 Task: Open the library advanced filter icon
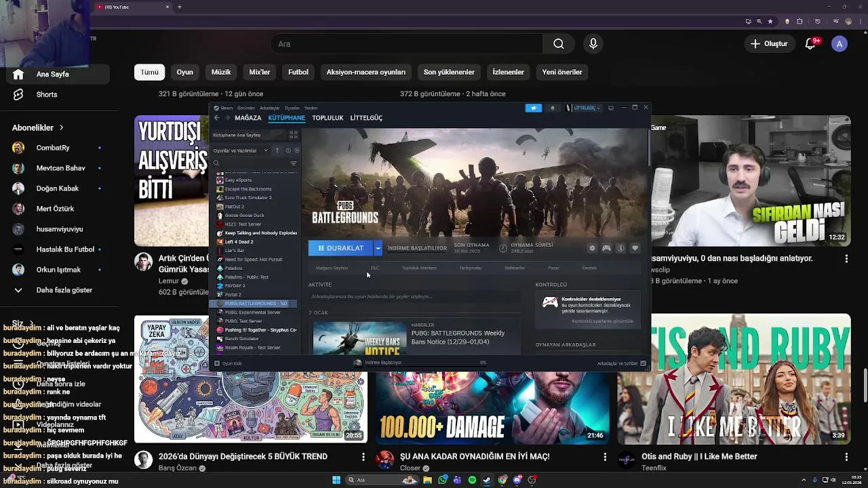coord(294,163)
